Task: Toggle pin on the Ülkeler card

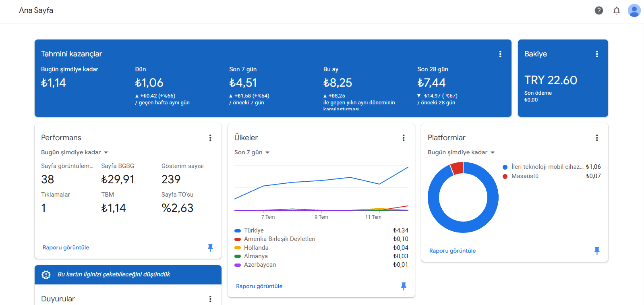Action: click(404, 286)
